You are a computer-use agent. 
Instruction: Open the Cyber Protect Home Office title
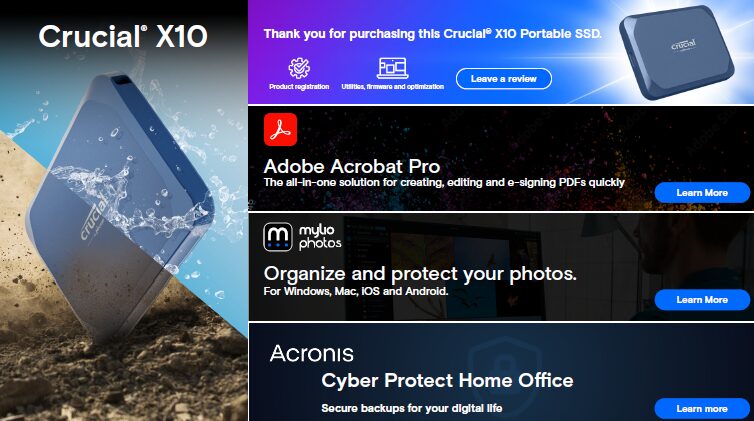tap(447, 380)
